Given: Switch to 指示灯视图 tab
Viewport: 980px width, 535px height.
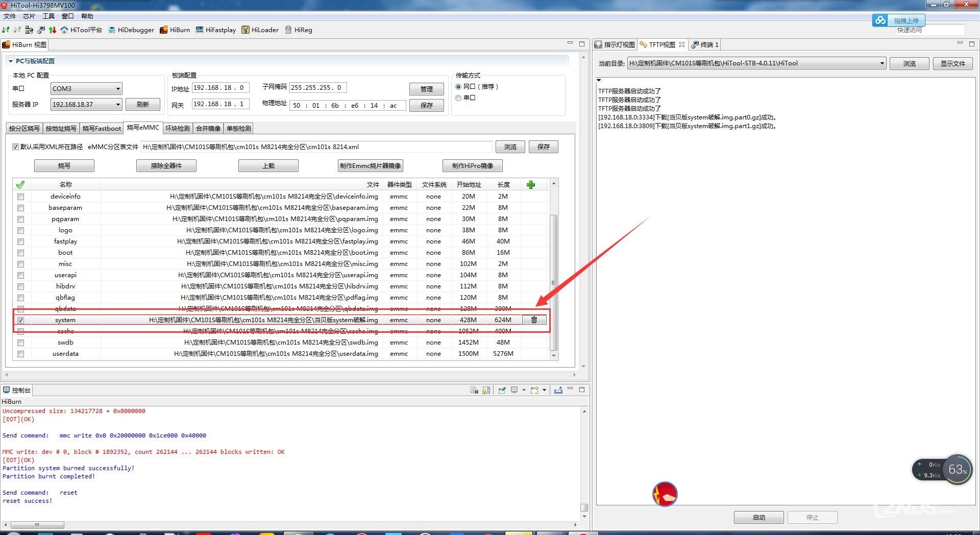Looking at the screenshot, I should [x=615, y=44].
